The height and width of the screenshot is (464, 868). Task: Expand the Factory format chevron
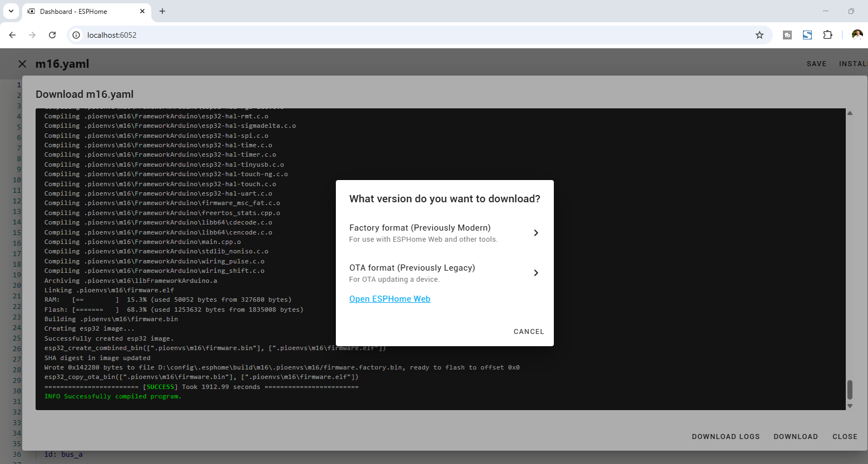pos(536,233)
